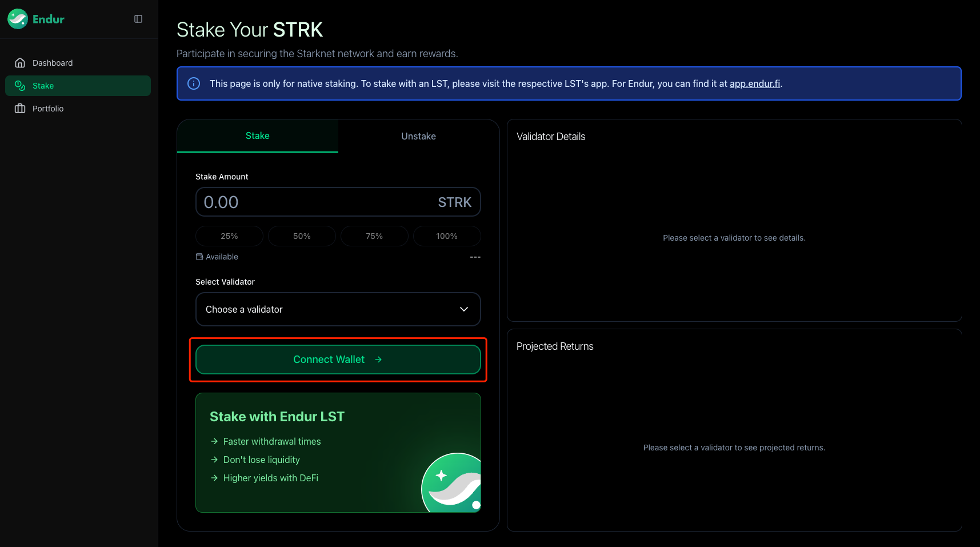Click the Endur logo icon
This screenshot has height=547, width=980.
[18, 19]
